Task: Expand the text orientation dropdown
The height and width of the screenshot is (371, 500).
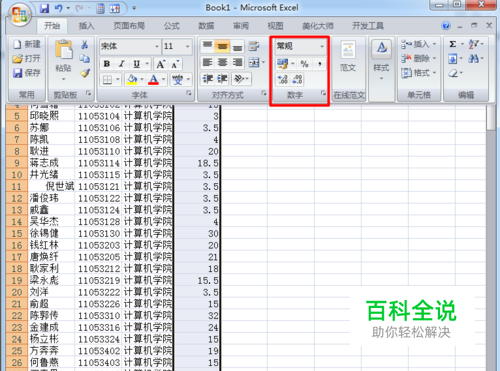Action: click(247, 79)
